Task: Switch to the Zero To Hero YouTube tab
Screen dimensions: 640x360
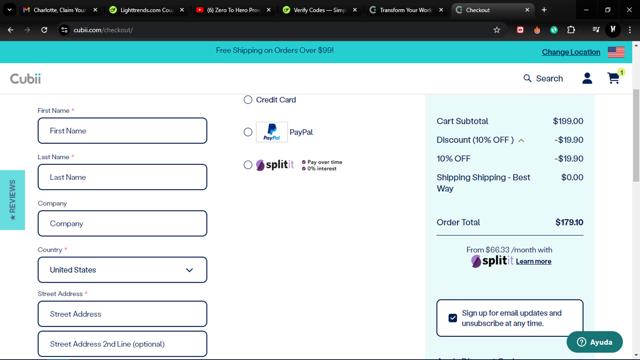Action: (x=233, y=10)
